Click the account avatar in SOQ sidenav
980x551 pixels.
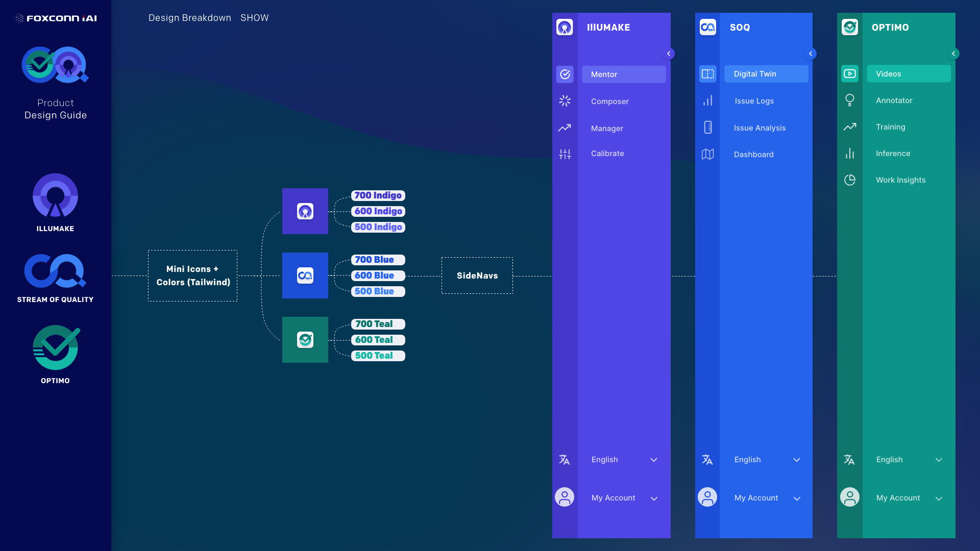pyautogui.click(x=707, y=497)
